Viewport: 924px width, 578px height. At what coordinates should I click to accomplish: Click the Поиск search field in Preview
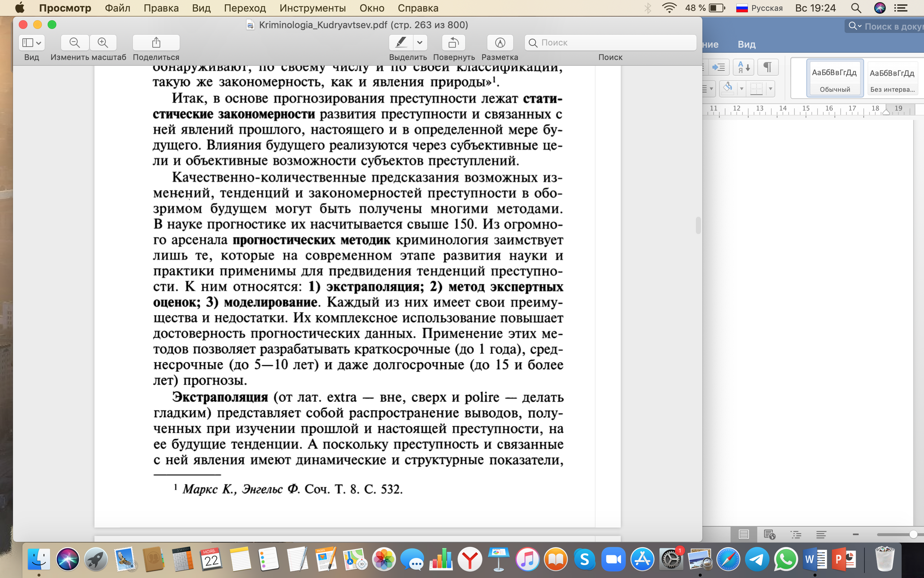coord(610,42)
